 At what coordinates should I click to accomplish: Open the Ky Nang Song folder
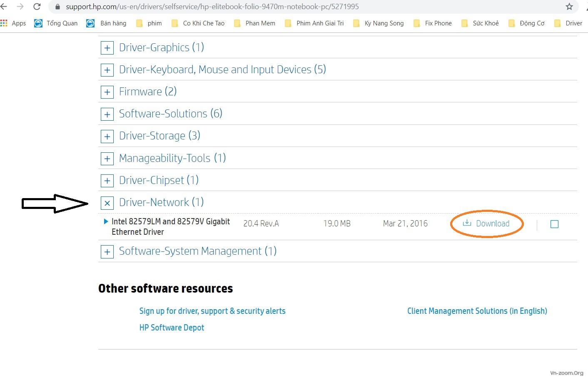[378, 23]
